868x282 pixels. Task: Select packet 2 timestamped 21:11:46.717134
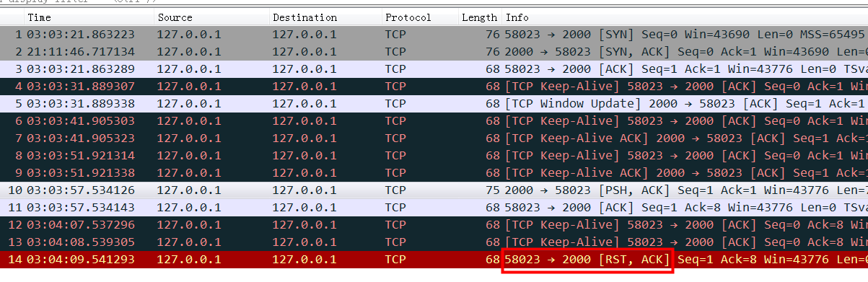(x=434, y=52)
